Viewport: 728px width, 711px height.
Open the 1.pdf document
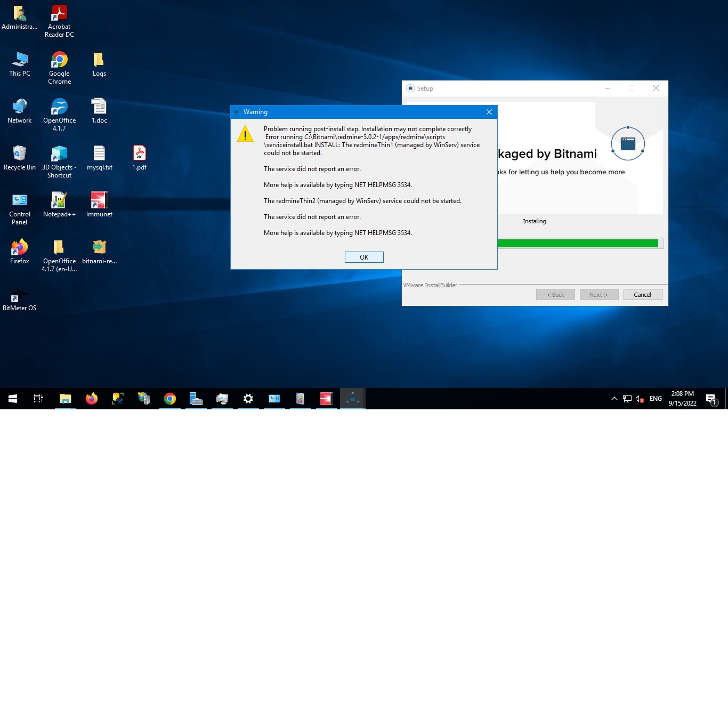[x=139, y=154]
